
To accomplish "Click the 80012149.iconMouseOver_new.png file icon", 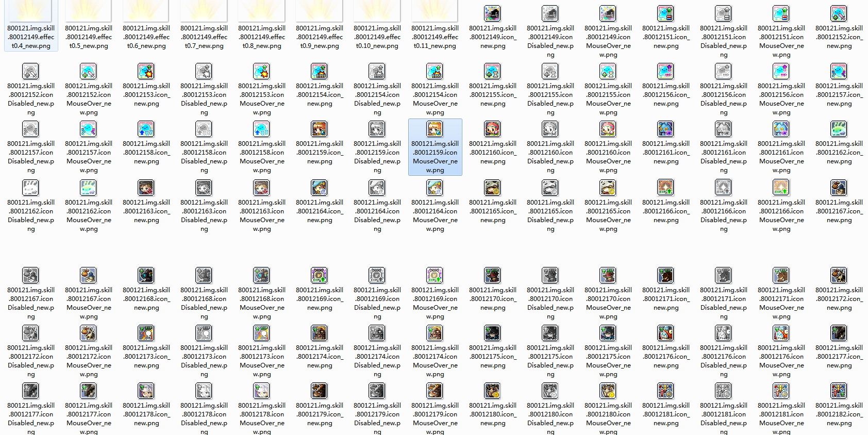I will 608,13.
